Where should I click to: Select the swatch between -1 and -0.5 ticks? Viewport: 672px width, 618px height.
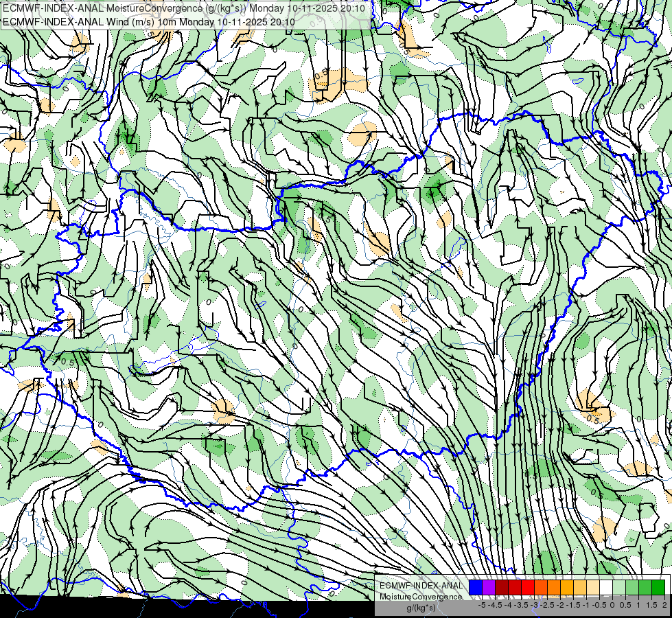tap(593, 588)
